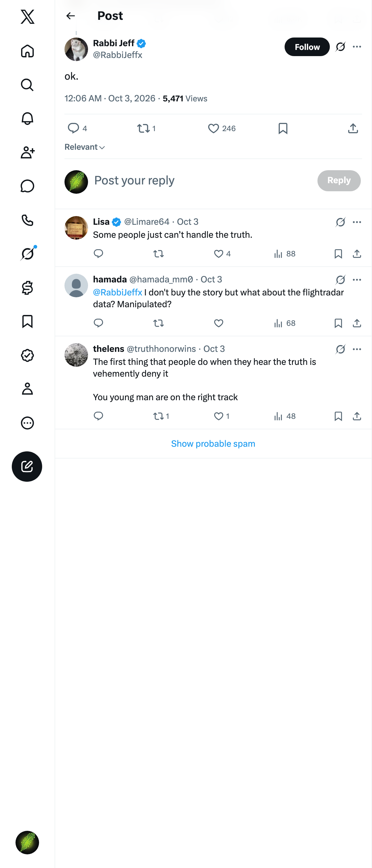Open more options on main post
The image size is (372, 868).
pos(357,47)
